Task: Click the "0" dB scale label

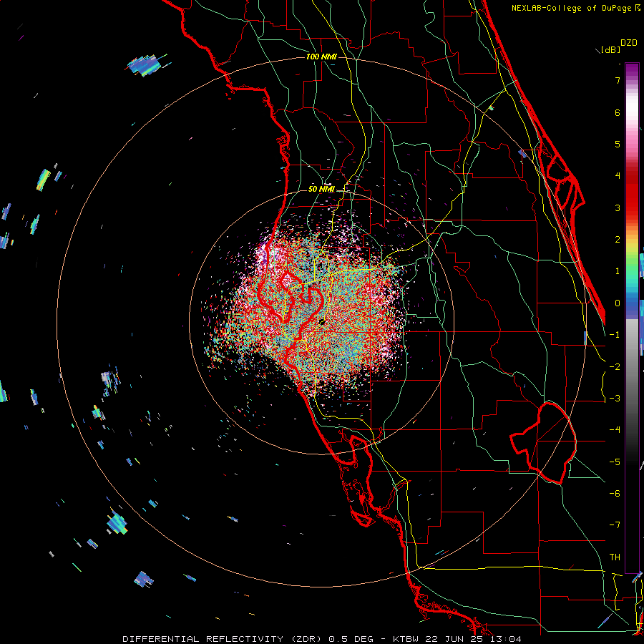Action: tap(618, 303)
